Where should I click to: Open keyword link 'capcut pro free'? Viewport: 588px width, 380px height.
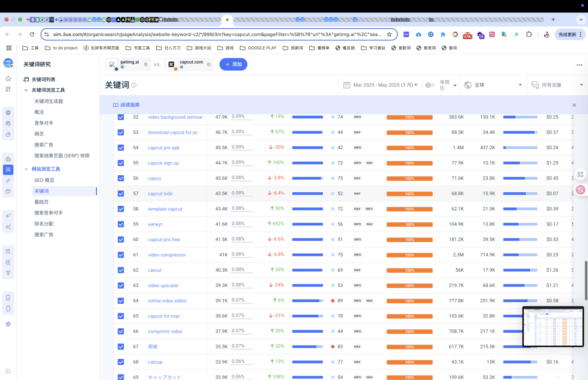coord(164,240)
